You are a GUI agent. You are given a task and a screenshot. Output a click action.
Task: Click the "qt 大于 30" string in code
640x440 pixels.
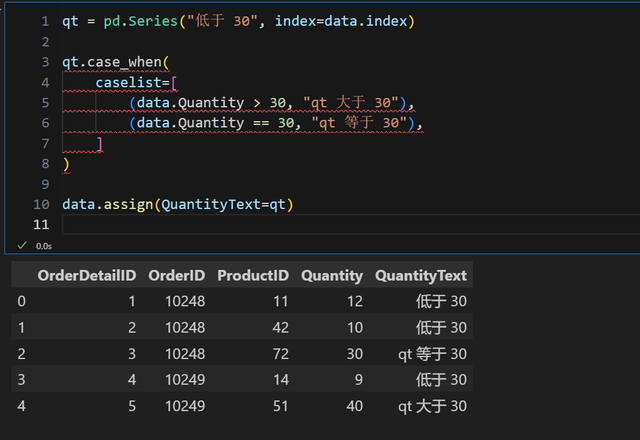[x=353, y=103]
